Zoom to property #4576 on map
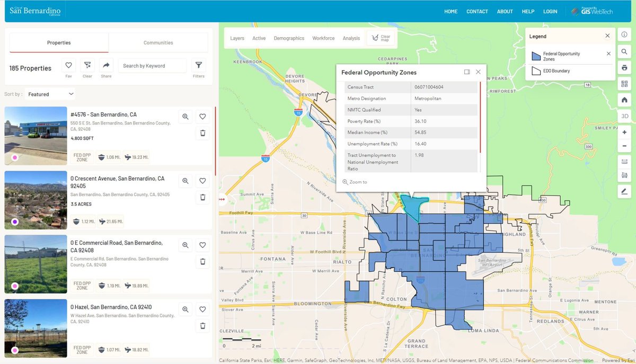This screenshot has height=364, width=636. pos(185,117)
